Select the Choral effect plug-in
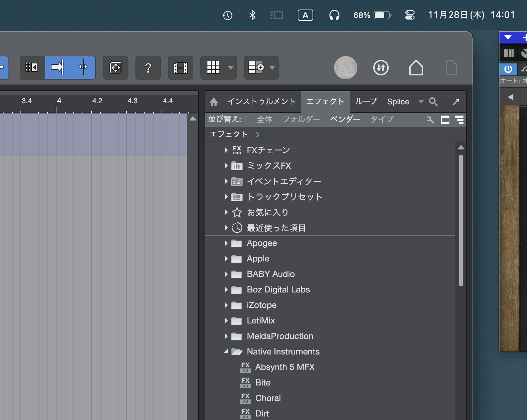The height and width of the screenshot is (420, 527). click(268, 398)
